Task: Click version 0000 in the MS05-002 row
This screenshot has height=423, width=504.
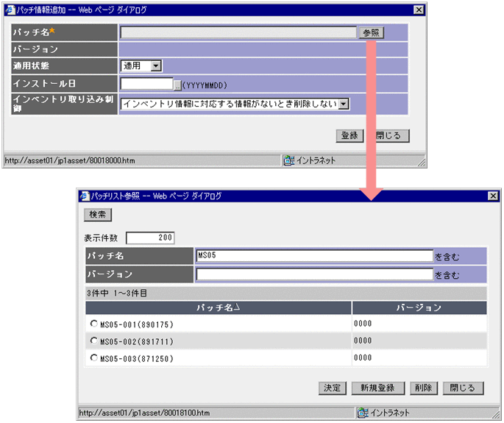Action: coord(363,341)
